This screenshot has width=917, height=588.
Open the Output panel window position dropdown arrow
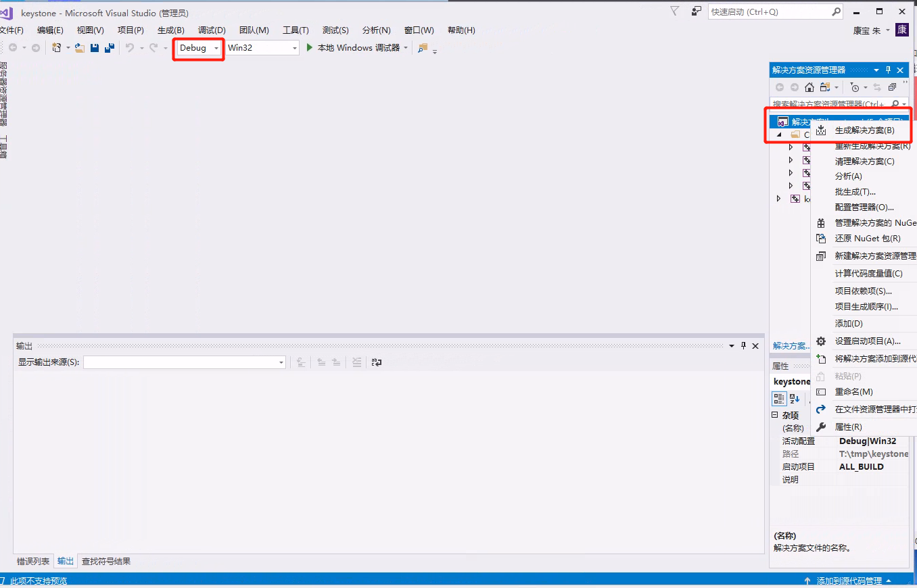click(731, 345)
